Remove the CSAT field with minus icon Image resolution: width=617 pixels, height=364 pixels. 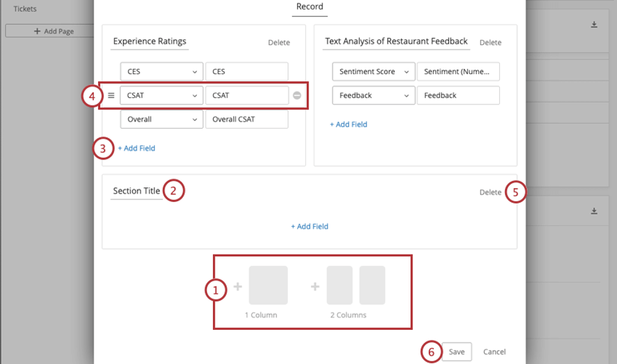[x=296, y=96]
